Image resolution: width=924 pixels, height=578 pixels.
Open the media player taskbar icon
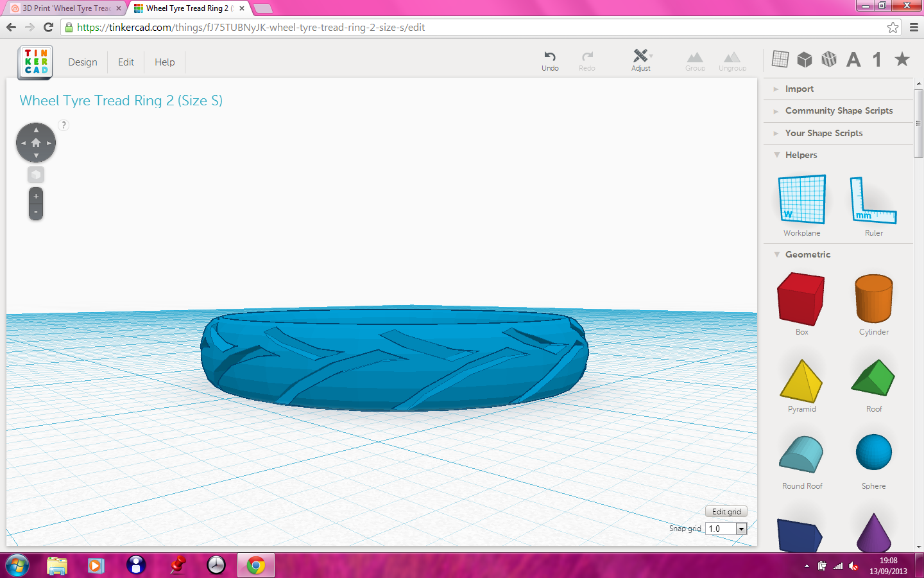coord(96,565)
